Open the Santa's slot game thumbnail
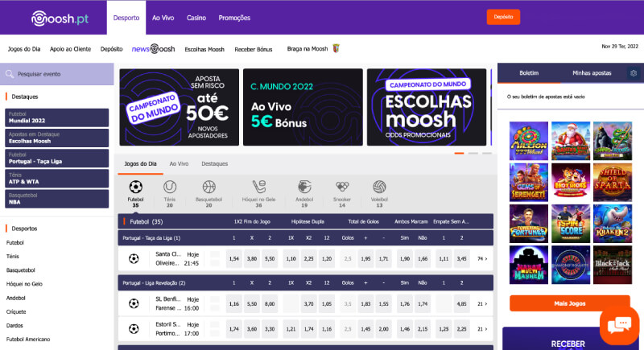This screenshot has height=350, width=644. pyautogui.click(x=571, y=141)
